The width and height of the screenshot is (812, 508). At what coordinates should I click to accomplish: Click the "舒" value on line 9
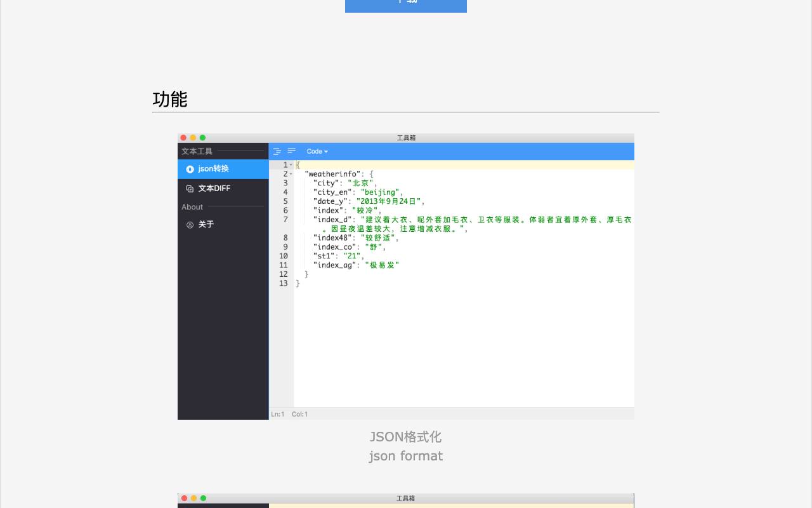tap(374, 247)
